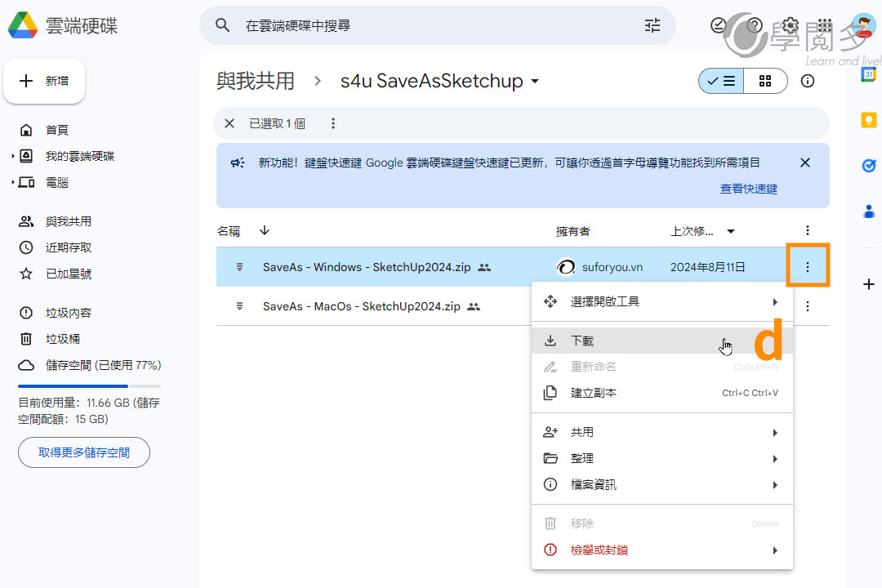The width and height of the screenshot is (882, 588).
Task: Click the search magnifier icon
Action: click(223, 25)
